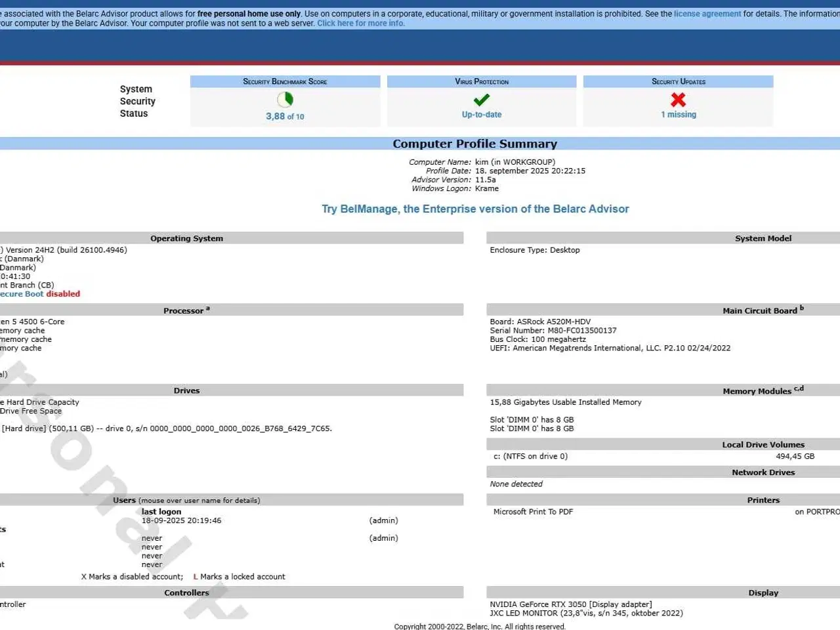Select the advisor version '11.5a'
The image size is (840, 630).
point(486,180)
